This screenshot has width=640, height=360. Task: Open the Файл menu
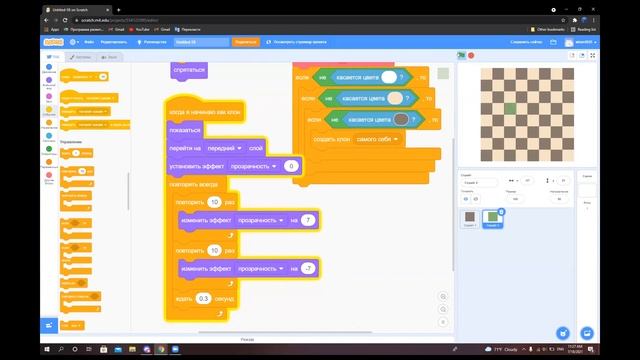click(x=89, y=42)
